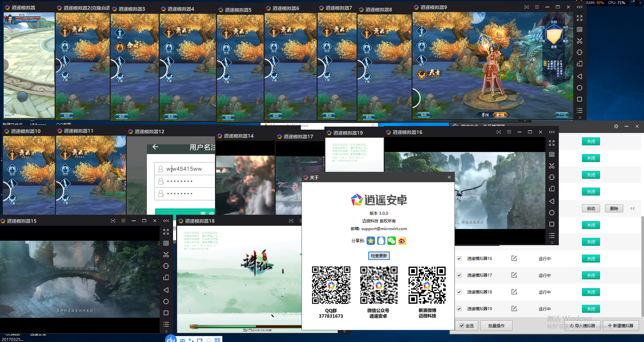
Task: Share via Weibo icon in 关于 dialog
Action: [402, 241]
